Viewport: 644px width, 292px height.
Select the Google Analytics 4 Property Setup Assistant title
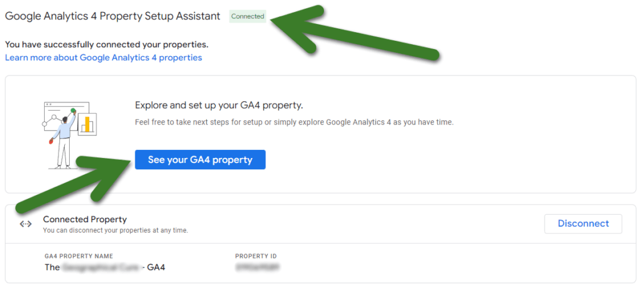click(113, 16)
